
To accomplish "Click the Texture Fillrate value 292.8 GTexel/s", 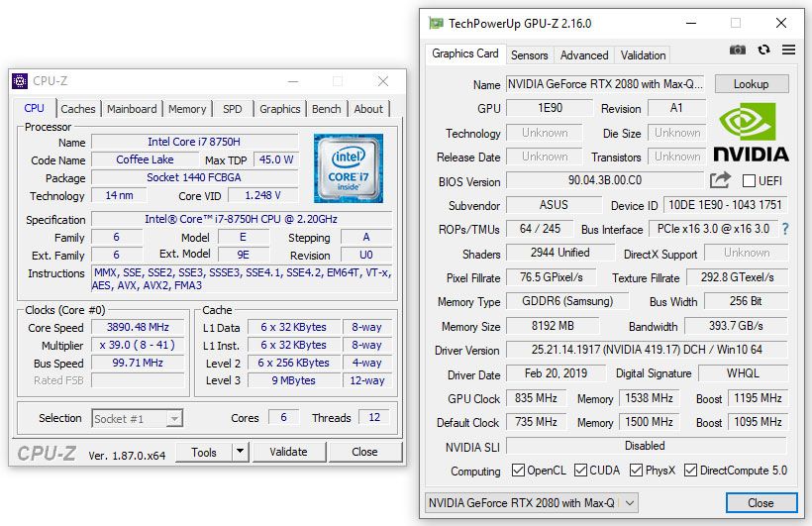I will coord(738,277).
